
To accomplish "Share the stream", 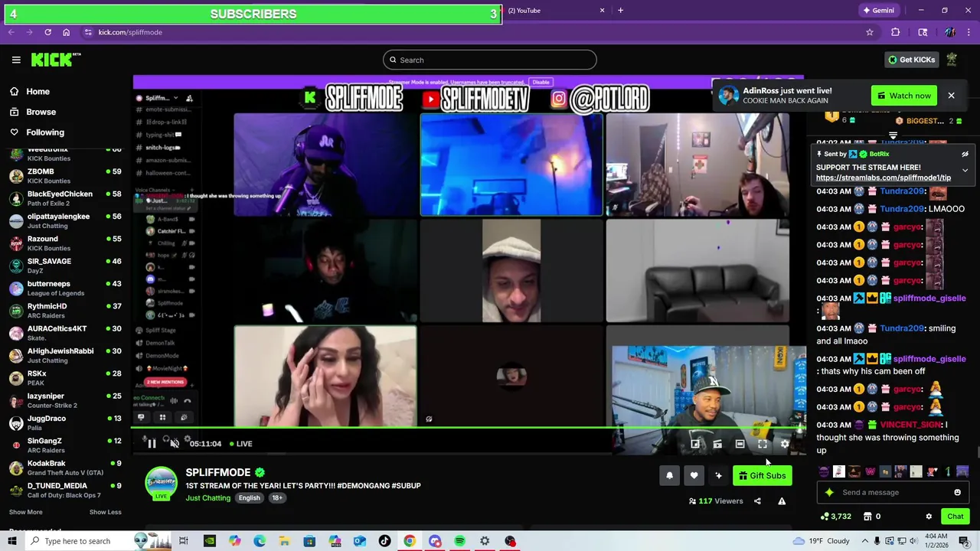I will tap(757, 501).
